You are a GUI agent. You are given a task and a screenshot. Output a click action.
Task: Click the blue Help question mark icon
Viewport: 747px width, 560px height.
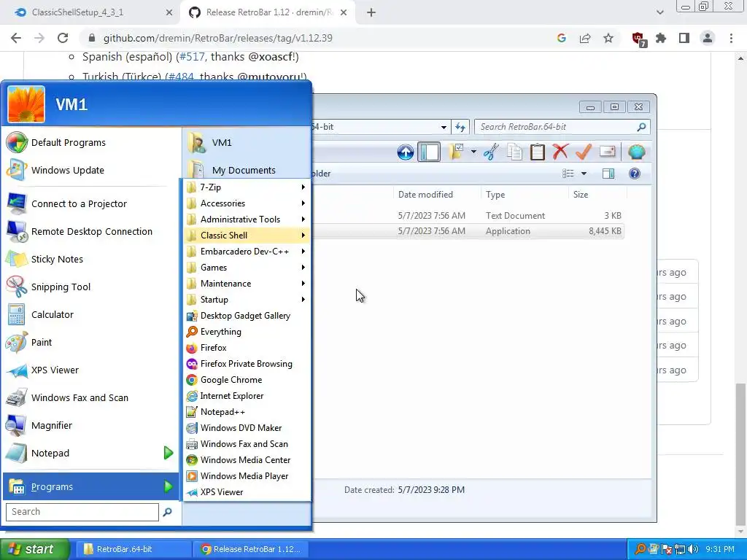pos(634,174)
